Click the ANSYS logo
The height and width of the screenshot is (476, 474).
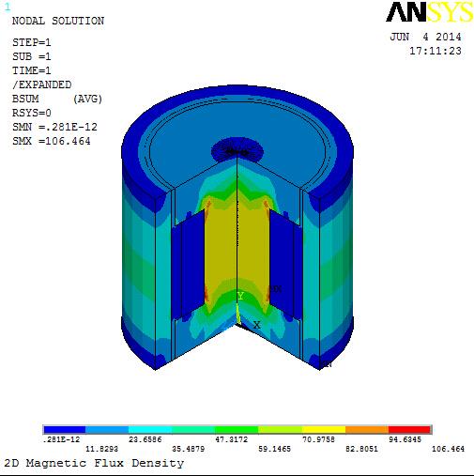click(429, 12)
